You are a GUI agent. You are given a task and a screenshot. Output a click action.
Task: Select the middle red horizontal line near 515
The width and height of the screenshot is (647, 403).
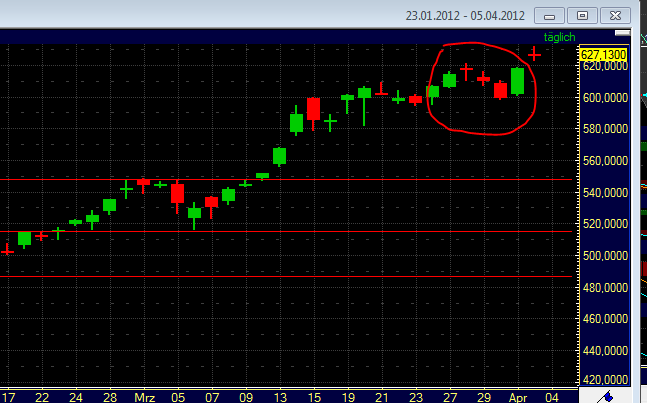[x=286, y=231]
